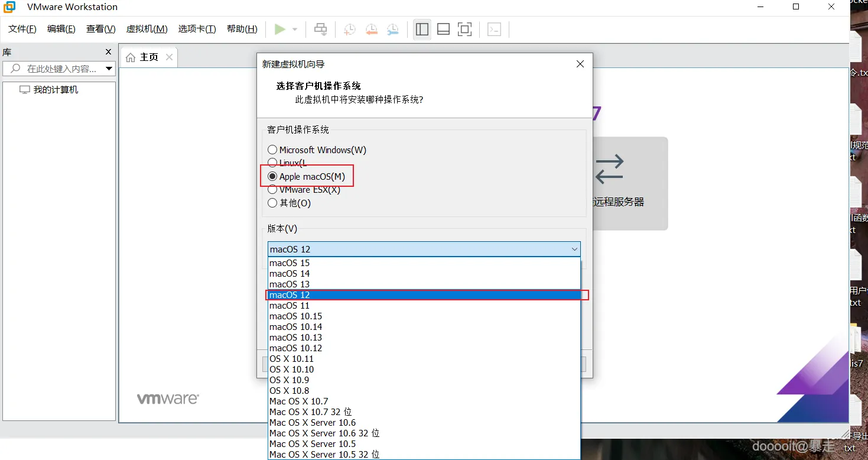868x460 pixels.
Task: Choose OS X 10.8 from the version list
Action: click(424, 391)
